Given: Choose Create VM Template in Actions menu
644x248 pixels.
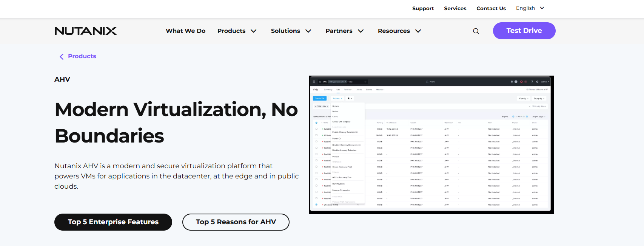Looking at the screenshot, I should tap(341, 122).
